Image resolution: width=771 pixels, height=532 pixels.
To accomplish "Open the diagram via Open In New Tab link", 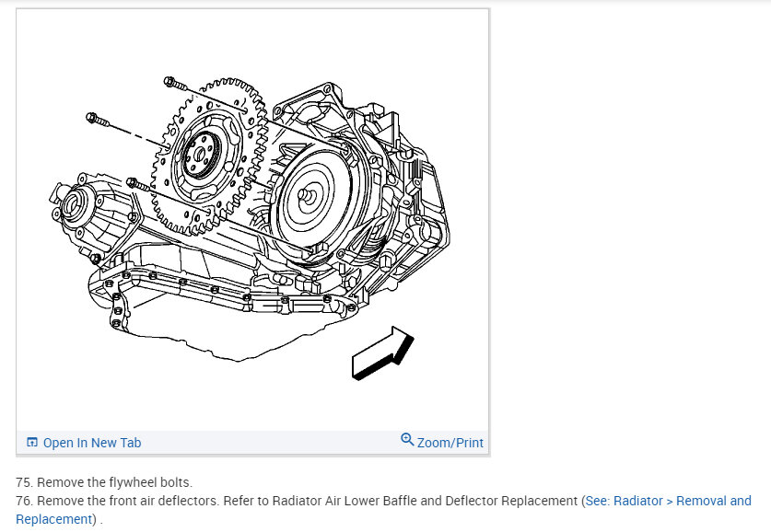I will point(92,443).
